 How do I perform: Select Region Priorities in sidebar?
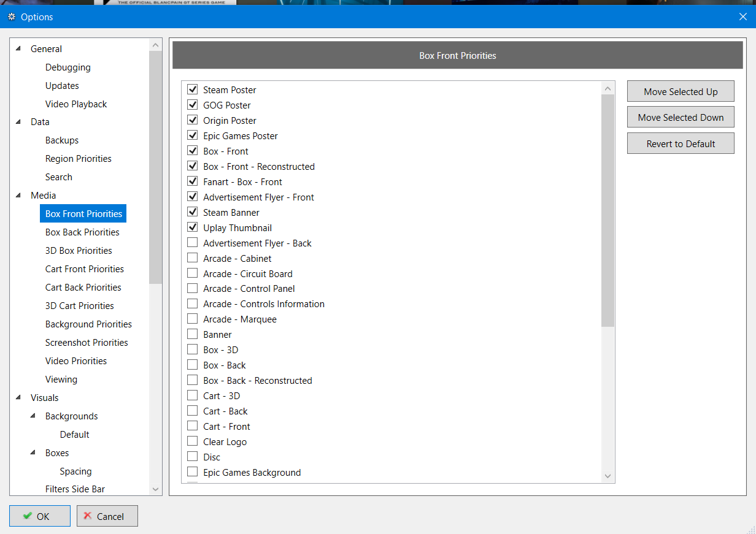tap(79, 159)
